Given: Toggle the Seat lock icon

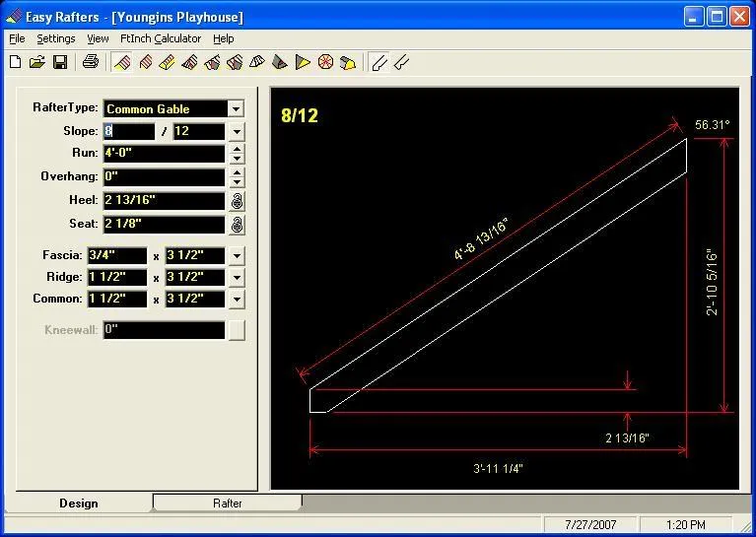Looking at the screenshot, I should click(x=237, y=225).
